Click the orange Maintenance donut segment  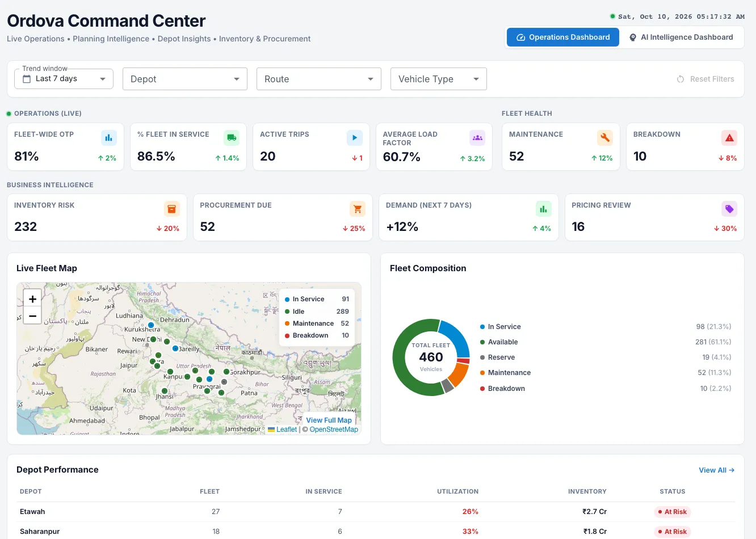tap(458, 374)
